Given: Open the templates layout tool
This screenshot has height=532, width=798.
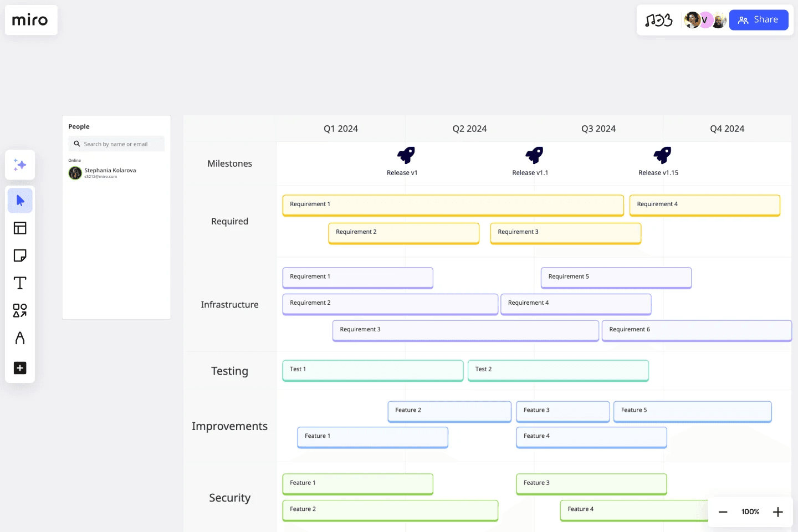Looking at the screenshot, I should point(20,228).
